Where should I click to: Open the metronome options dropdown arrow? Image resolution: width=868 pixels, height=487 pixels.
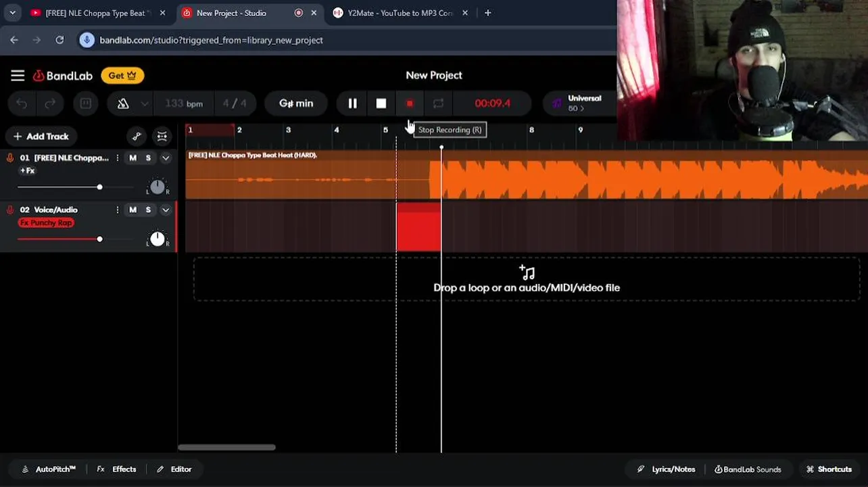(x=145, y=103)
